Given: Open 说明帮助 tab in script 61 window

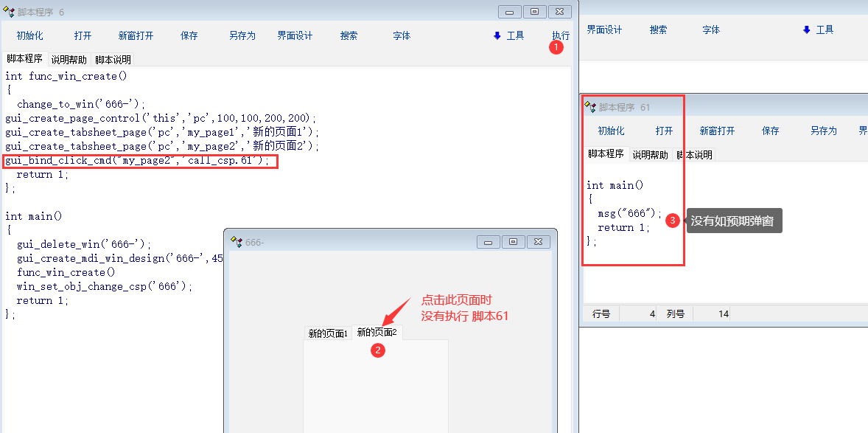Looking at the screenshot, I should click(650, 155).
